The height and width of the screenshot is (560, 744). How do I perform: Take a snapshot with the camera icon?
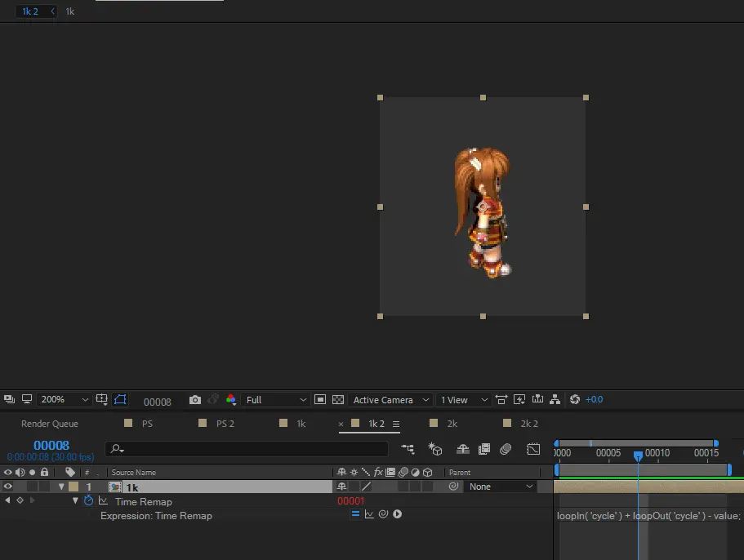(x=195, y=400)
